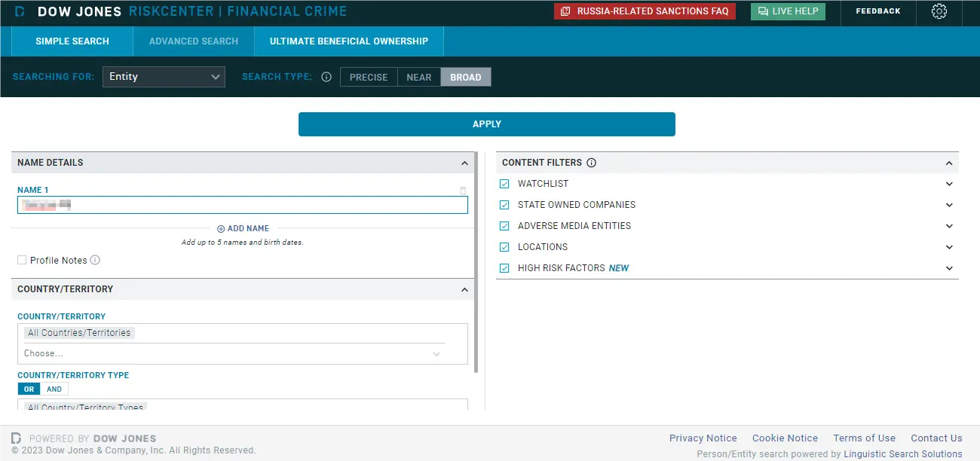Switch to Simple Search tab

tap(72, 41)
